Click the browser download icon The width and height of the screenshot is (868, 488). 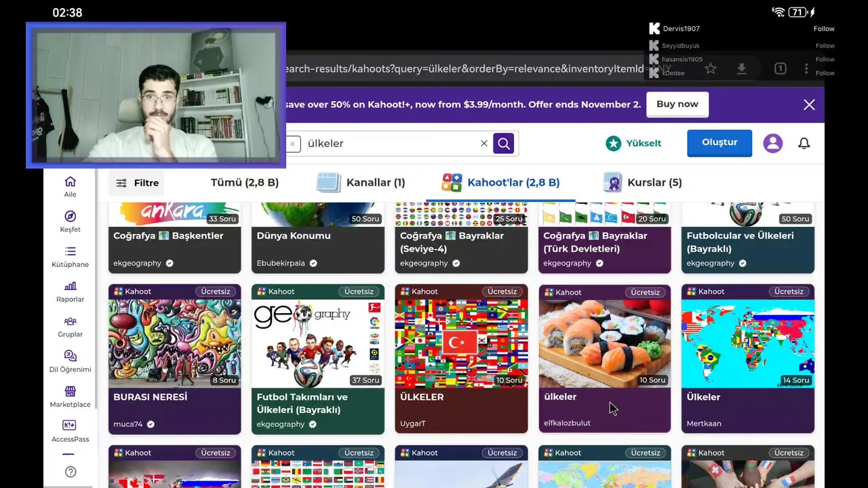(x=742, y=68)
